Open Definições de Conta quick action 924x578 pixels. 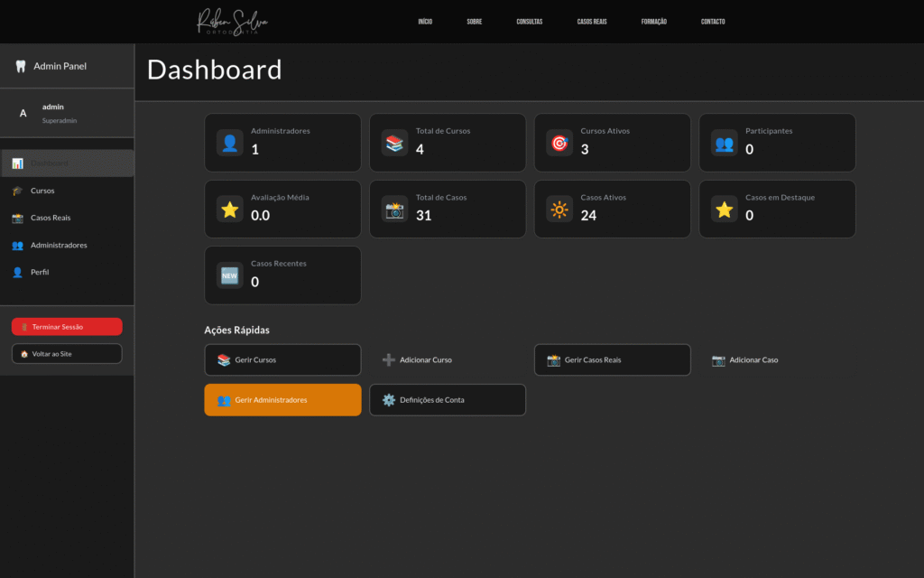[x=447, y=400]
